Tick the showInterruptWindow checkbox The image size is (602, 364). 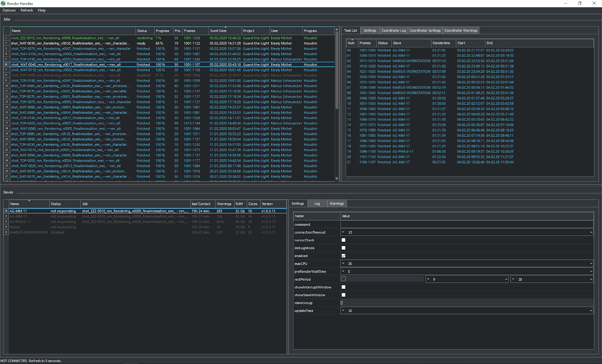[343, 287]
